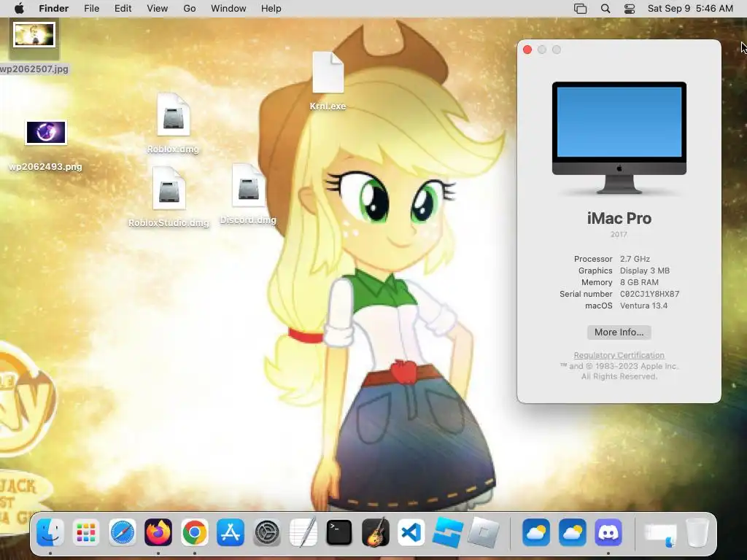Launch Safari from the dock
Image resolution: width=747 pixels, height=560 pixels.
[x=123, y=532]
